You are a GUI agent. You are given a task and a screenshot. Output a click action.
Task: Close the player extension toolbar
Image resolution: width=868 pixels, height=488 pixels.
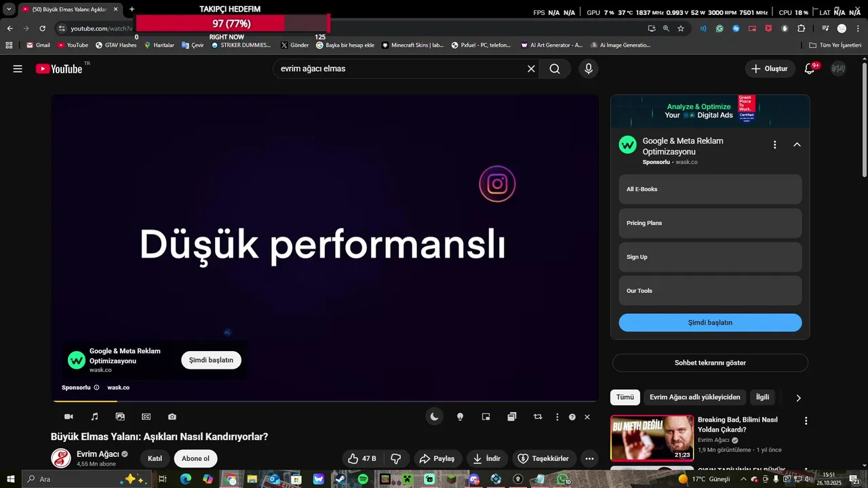587,417
